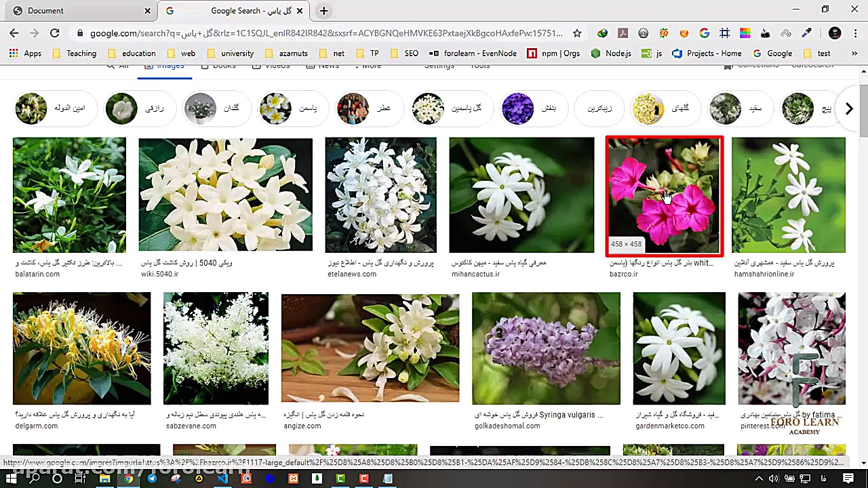Open the Adobe PDF extension icon
The height and width of the screenshot is (488, 868).
(x=623, y=33)
